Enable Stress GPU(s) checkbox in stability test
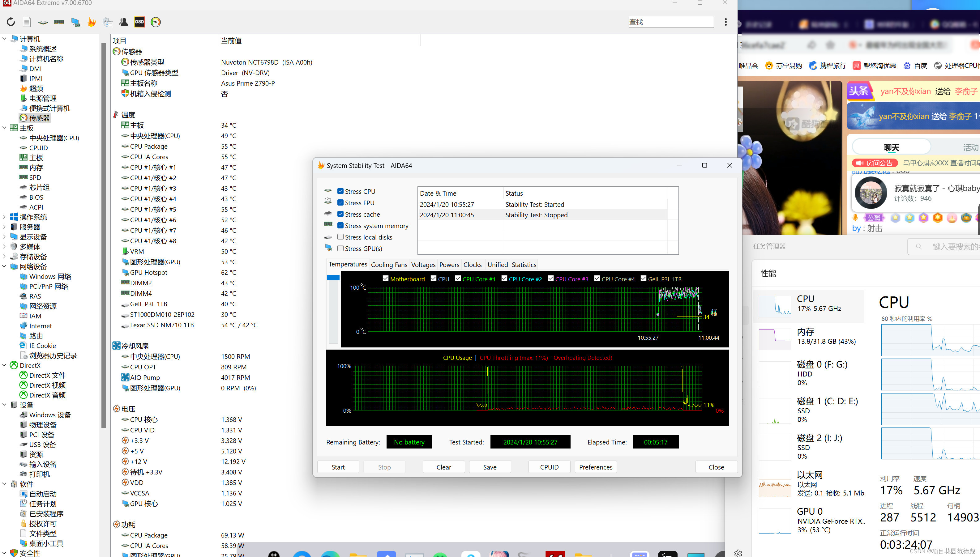 (x=340, y=249)
